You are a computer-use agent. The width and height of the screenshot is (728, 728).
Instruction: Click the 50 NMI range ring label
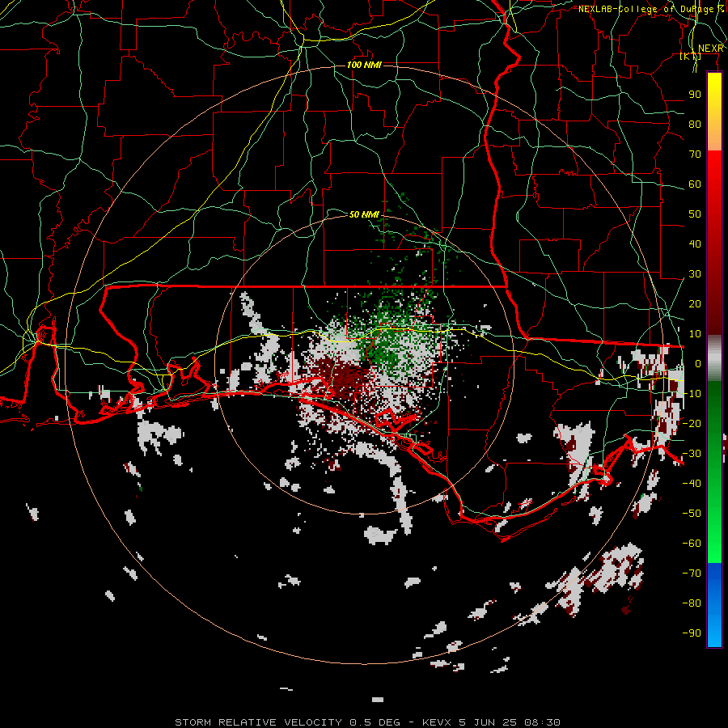tap(364, 214)
